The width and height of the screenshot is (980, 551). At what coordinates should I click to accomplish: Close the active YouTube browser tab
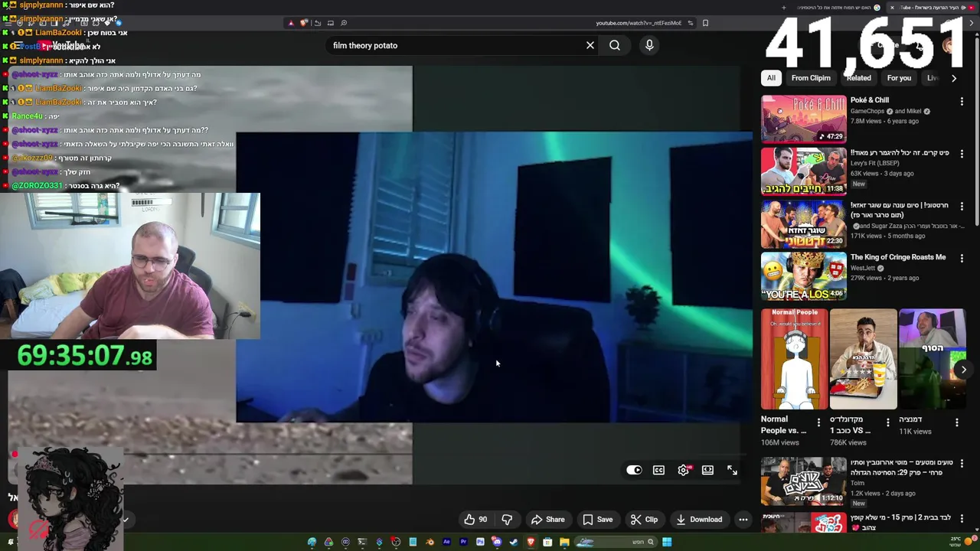point(893,8)
